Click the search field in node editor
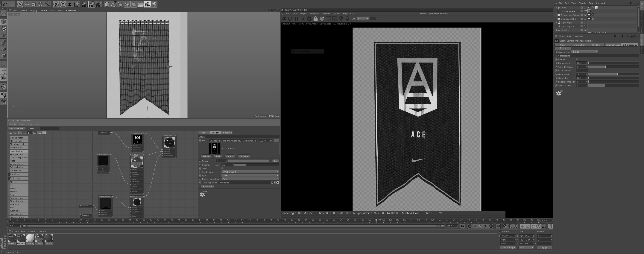The height and width of the screenshot is (254, 644). click(49, 129)
